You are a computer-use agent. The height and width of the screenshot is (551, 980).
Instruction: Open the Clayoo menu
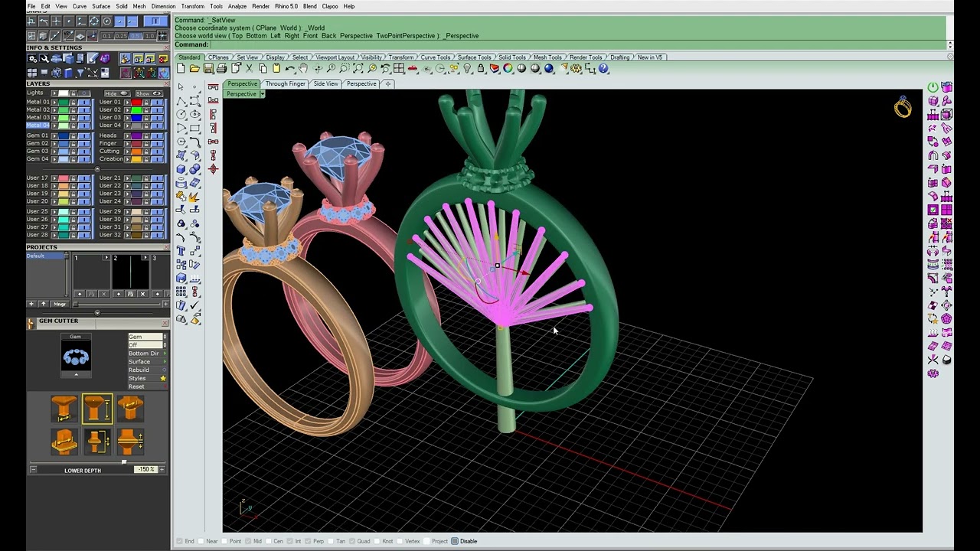[x=330, y=6]
